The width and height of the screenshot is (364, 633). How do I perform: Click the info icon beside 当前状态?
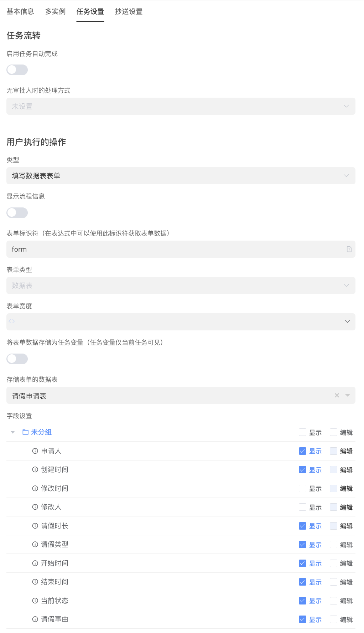click(x=35, y=601)
